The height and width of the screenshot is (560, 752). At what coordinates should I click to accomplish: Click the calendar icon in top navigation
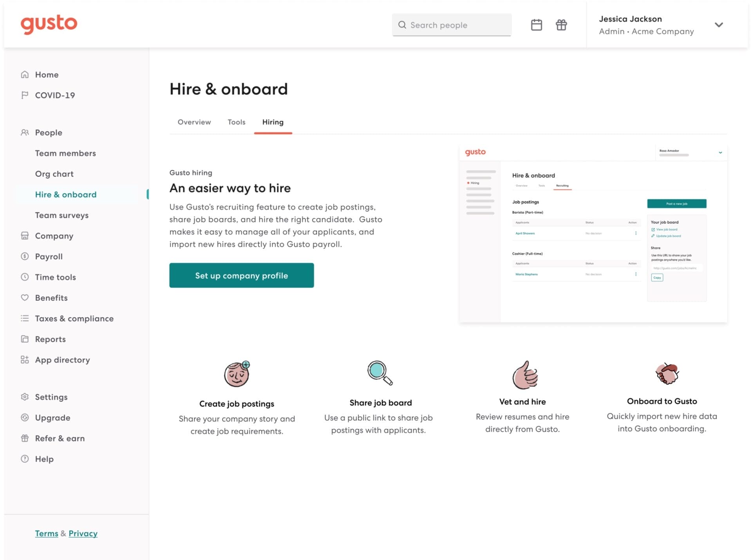pyautogui.click(x=535, y=25)
